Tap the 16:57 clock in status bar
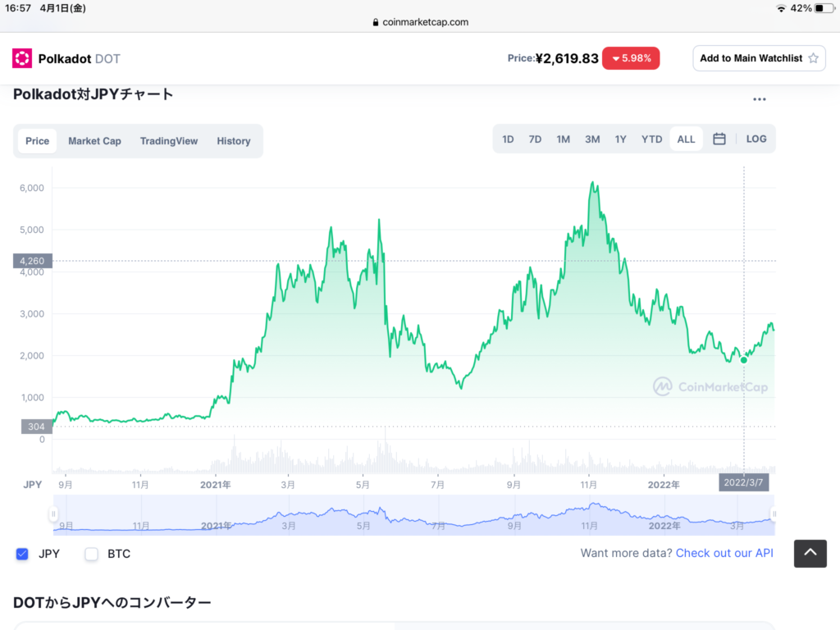 click(x=18, y=8)
